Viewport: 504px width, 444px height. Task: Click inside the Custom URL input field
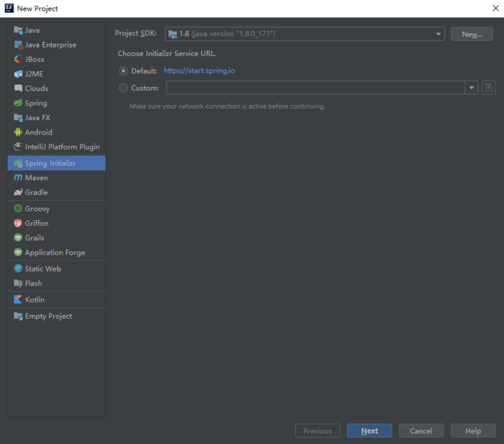pos(315,88)
